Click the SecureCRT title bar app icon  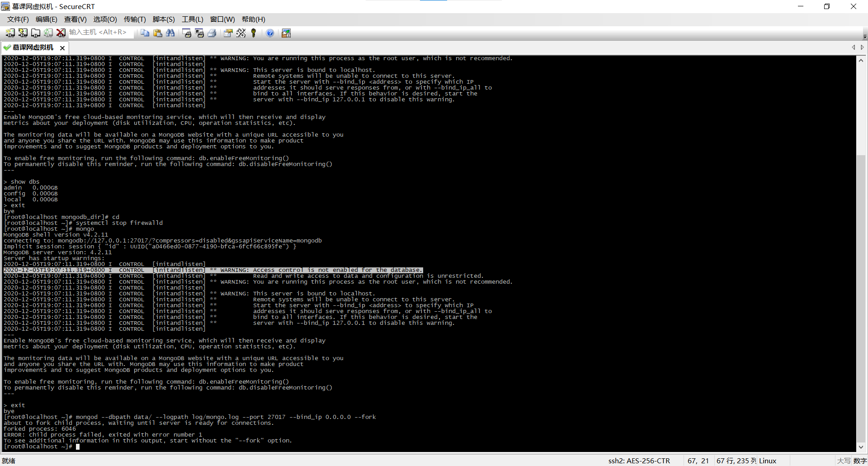5,6
